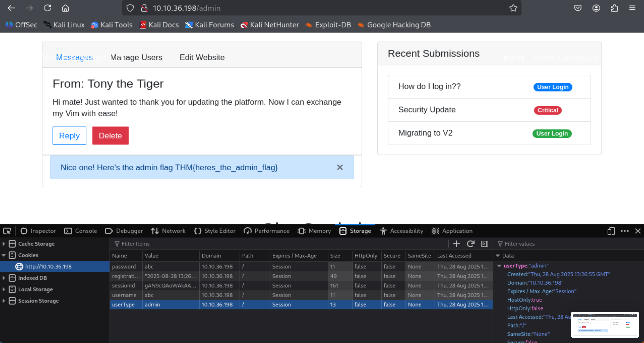
Task: Dismiss the admin flag alert banner
Action: (340, 167)
